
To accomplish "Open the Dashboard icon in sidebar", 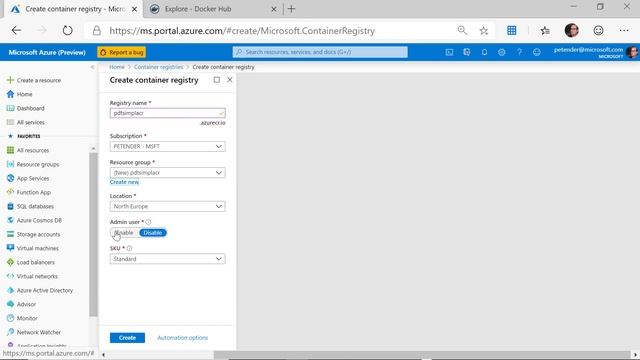I will tap(10, 108).
